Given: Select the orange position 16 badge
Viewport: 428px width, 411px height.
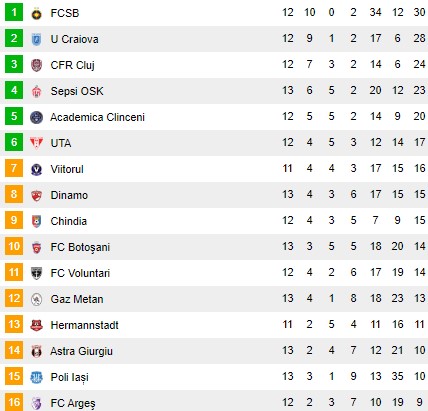Looking at the screenshot, I should (x=14, y=402).
